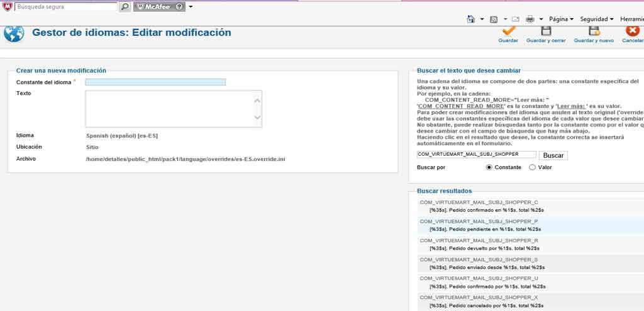Select result COM_VIRTUEMART_MAIL_SUBJ_SHOPPER_R
This screenshot has height=311, width=644.
(479, 241)
